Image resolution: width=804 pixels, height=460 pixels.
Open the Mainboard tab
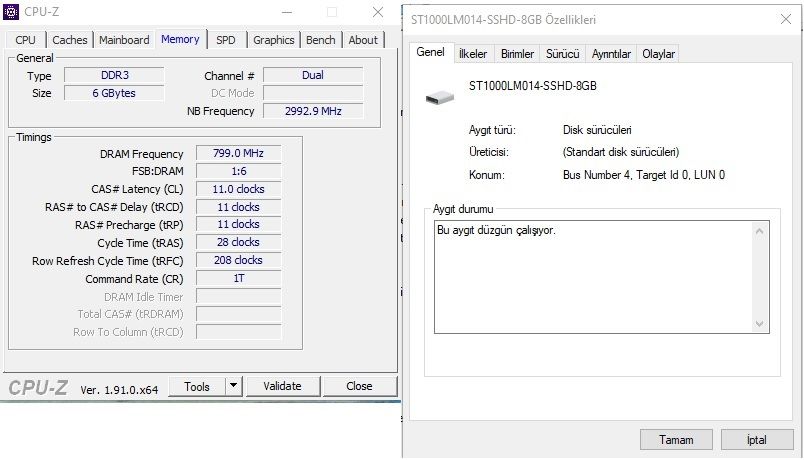124,40
